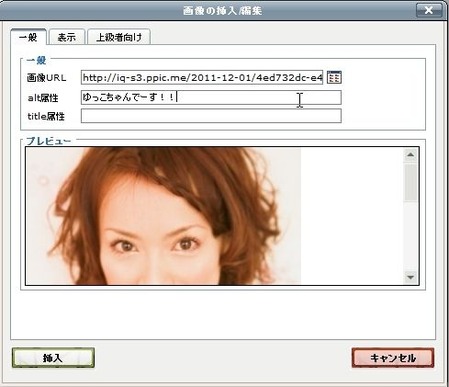Click the preview scrollbar thumb
The width and height of the screenshot is (449, 387).
pos(410,183)
